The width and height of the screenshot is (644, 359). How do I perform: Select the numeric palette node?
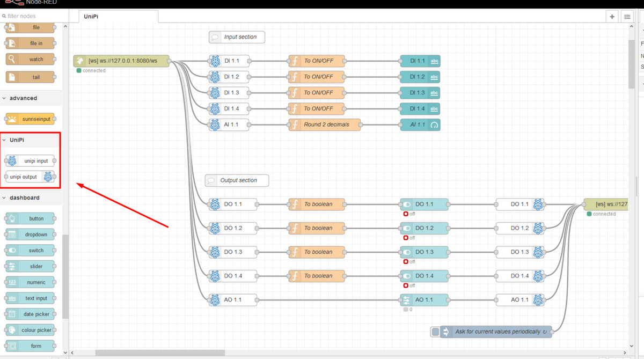pyautogui.click(x=30, y=282)
